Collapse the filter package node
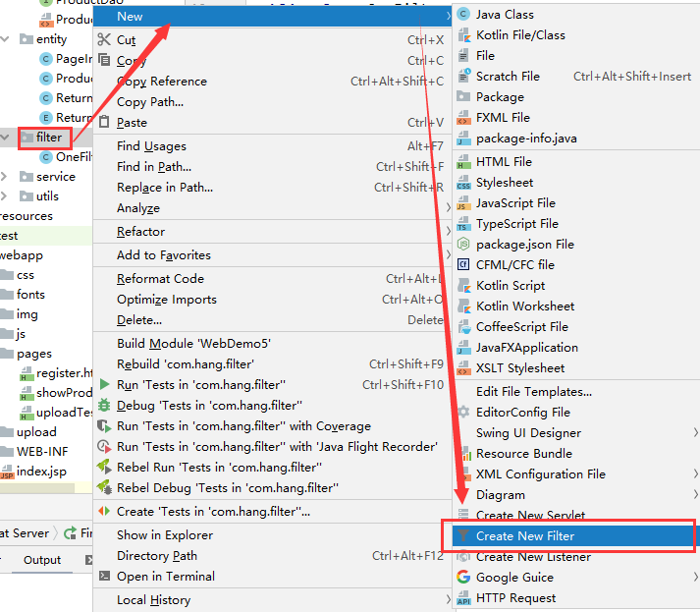Viewport: 700px width, 612px height. [x=5, y=138]
